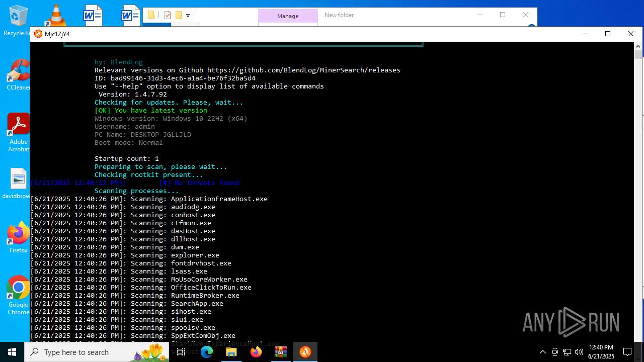The image size is (644, 362).
Task: Open the network status tray icon
Action: [x=567, y=352]
